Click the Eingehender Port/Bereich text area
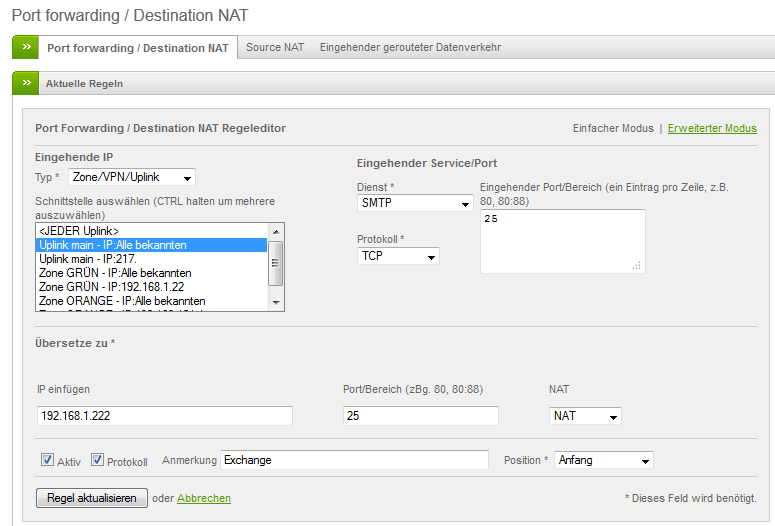Screen dimensions: 775x526 tap(562, 240)
